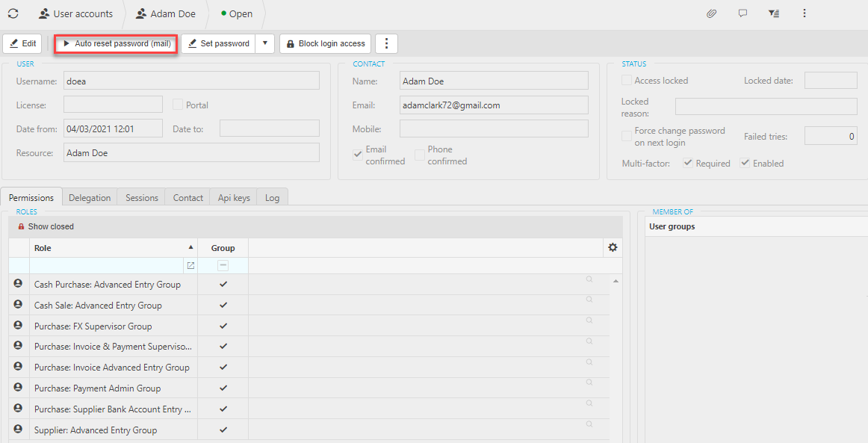Click the magnifier icon in Purchase: FX Supervisor row
Viewport: 868px width, 443px height.
click(589, 320)
